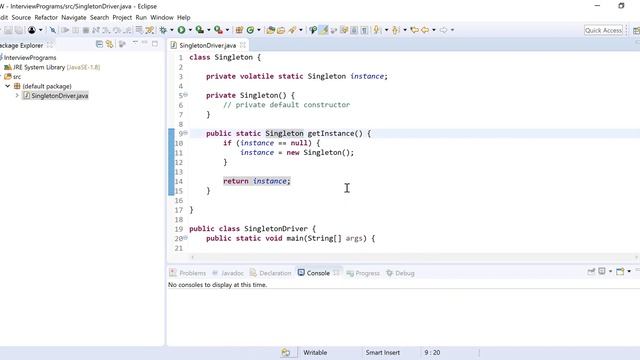
Task: Open the Help menu
Action: click(x=183, y=18)
